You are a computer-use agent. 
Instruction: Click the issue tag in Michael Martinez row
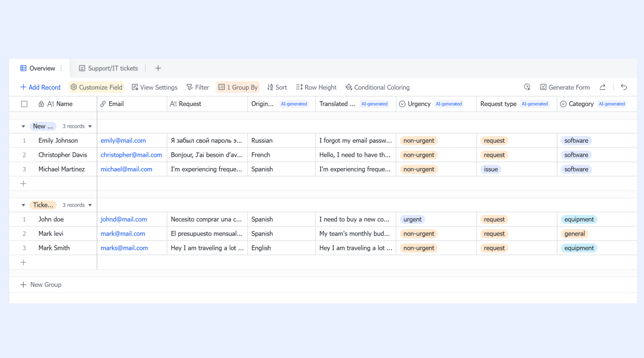click(491, 169)
